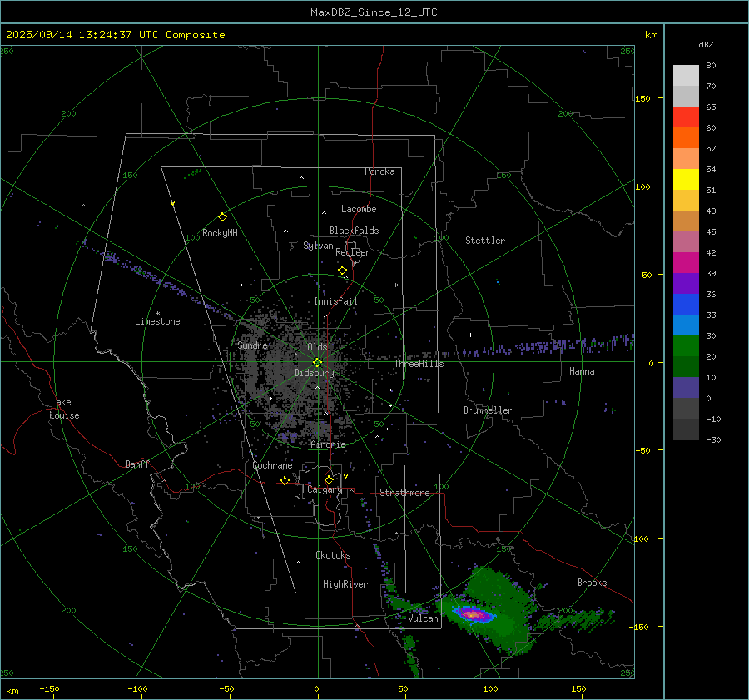Pick the orange 57-60 dBZ legend swatch
749x700 pixels.
point(686,137)
